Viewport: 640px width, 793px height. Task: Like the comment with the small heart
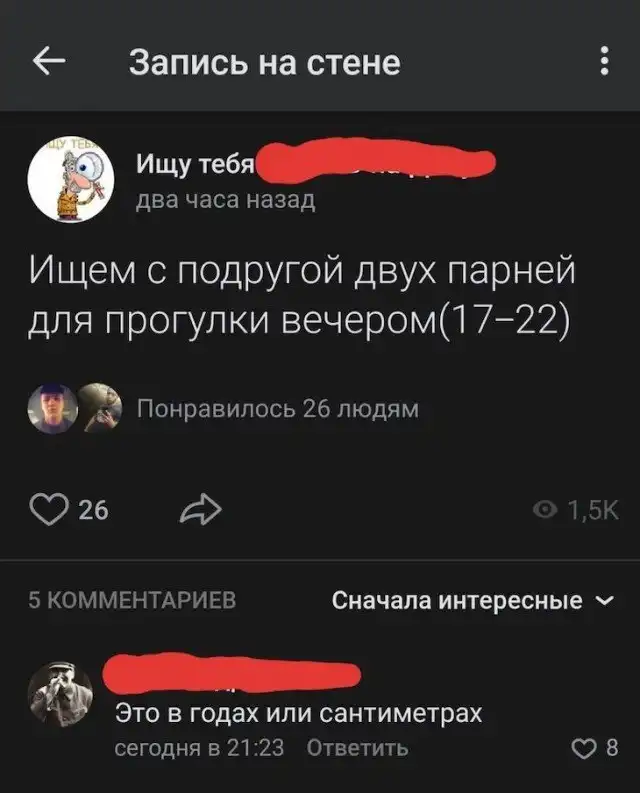point(584,748)
